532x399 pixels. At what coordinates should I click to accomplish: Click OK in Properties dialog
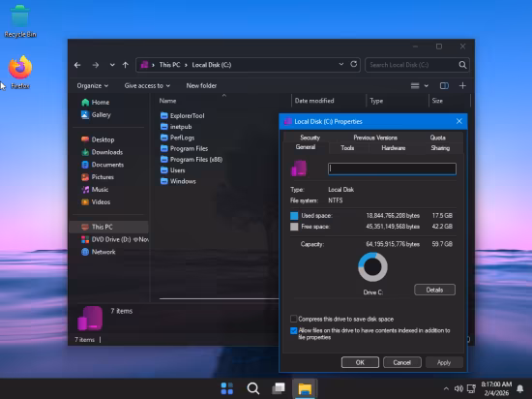(x=360, y=362)
